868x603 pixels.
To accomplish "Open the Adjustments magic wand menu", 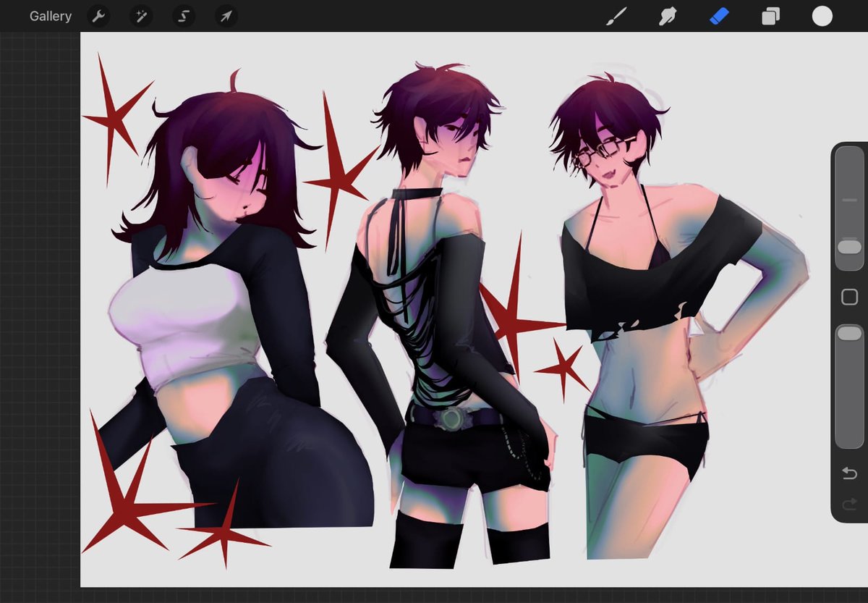I will 141,16.
